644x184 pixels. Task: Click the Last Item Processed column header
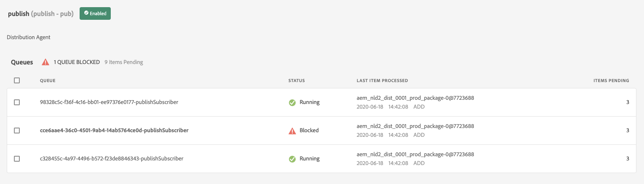(x=382, y=80)
